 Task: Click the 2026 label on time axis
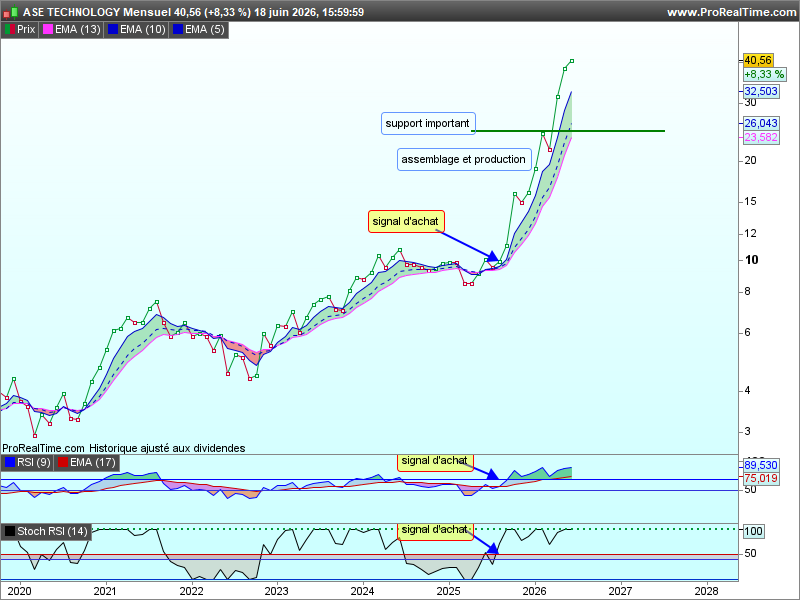click(534, 591)
